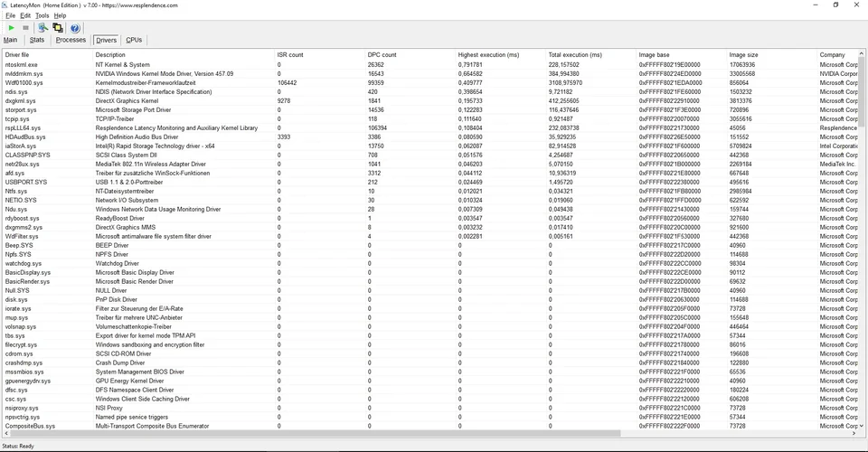Click the 'SCSI CD-ROM Driver' description

[x=123, y=354]
